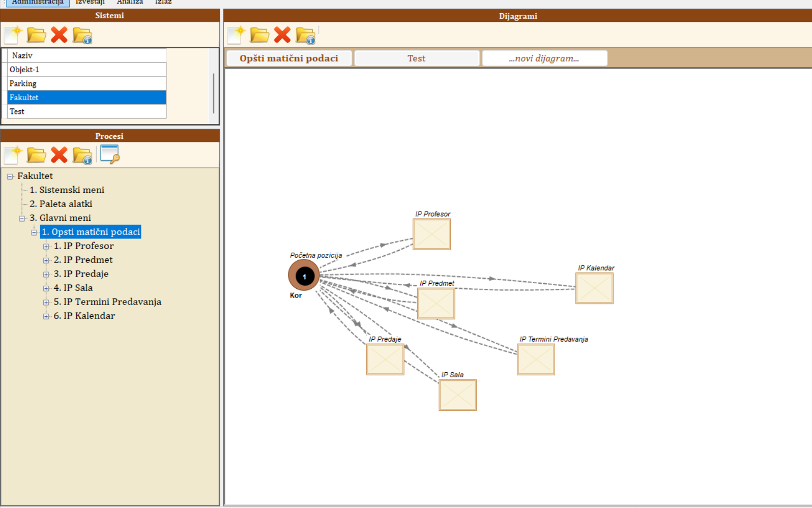The width and height of the screenshot is (812, 508).
Task: Open the window key icon in Procesi
Action: [109, 154]
